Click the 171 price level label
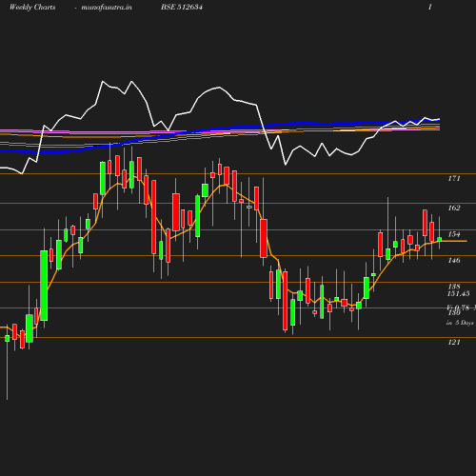This screenshot has width=476, height=476. 454,178
